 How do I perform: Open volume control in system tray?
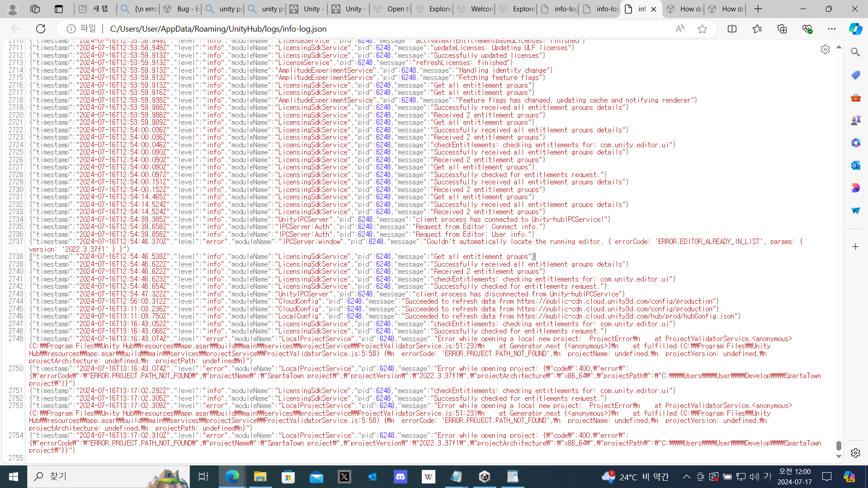coord(754,476)
